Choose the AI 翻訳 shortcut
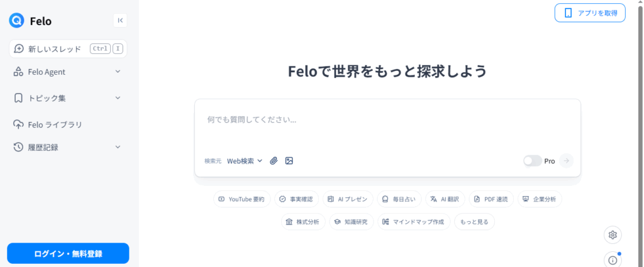644x267 pixels. click(x=445, y=199)
